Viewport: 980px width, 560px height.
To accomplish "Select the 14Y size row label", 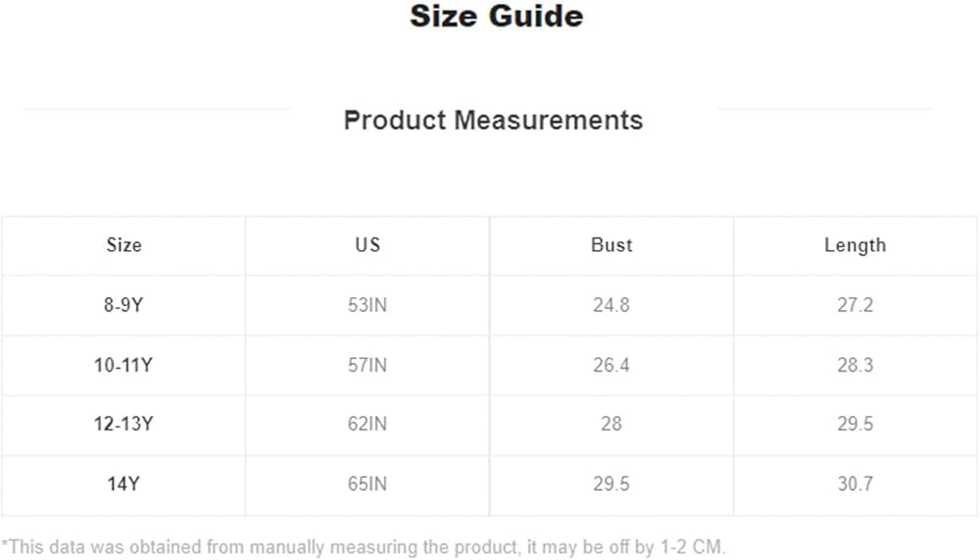I will tap(123, 484).
